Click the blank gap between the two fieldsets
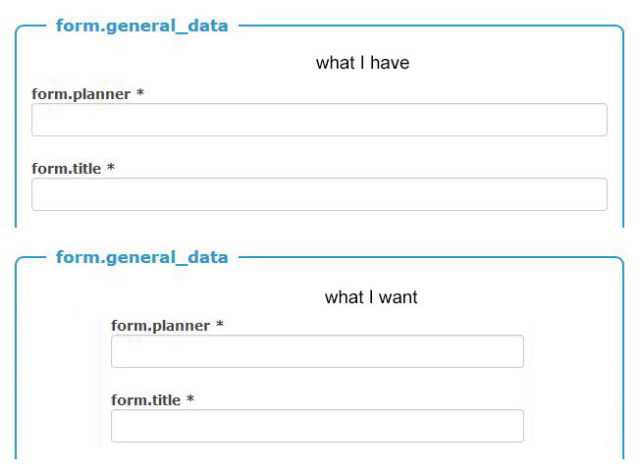Screen dimensions: 640x473 tap(319, 238)
